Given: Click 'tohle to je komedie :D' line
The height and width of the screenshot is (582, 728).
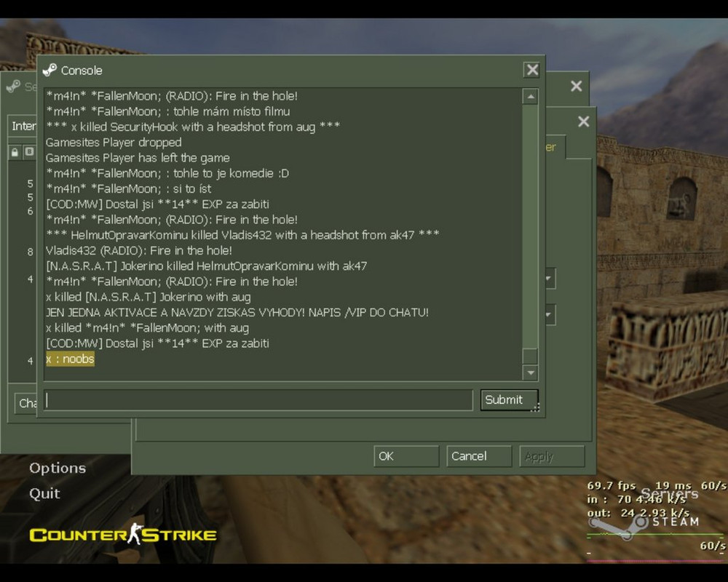Looking at the screenshot, I should pos(167,173).
